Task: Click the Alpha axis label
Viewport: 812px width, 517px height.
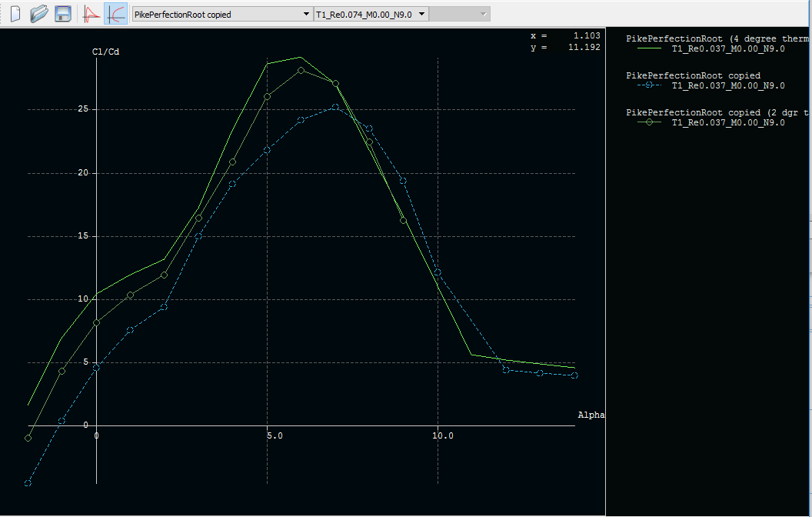Action: tap(591, 415)
